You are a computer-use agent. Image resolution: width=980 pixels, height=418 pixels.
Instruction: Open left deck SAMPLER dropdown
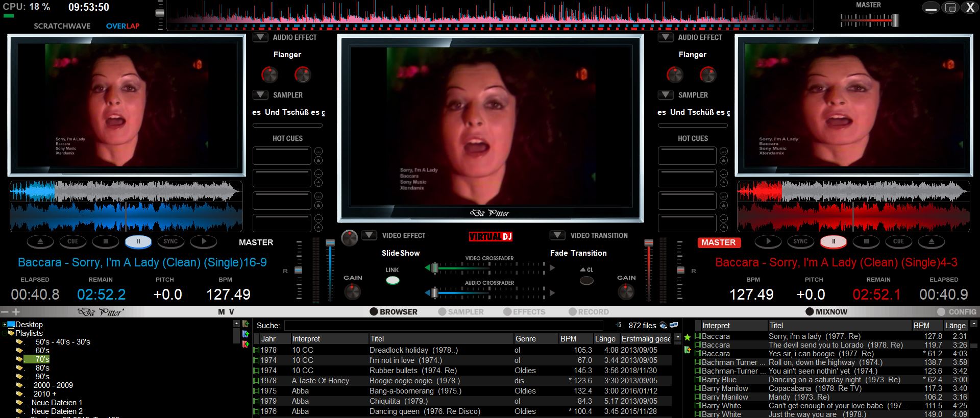coord(260,95)
